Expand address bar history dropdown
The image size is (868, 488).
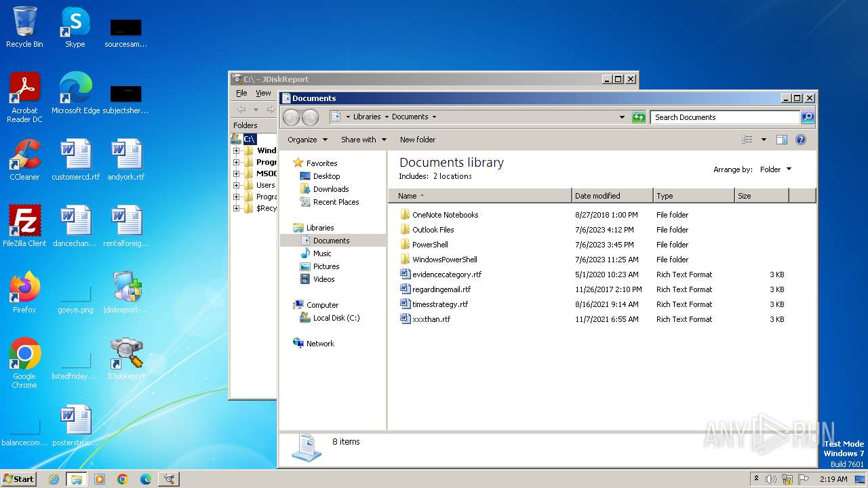pos(622,117)
